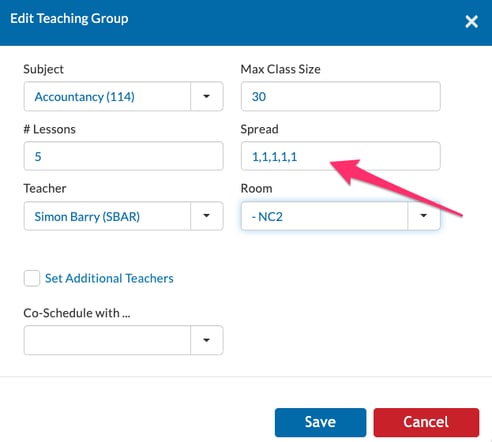492x442 pixels.
Task: Click the Spread field label
Action: [x=259, y=129]
